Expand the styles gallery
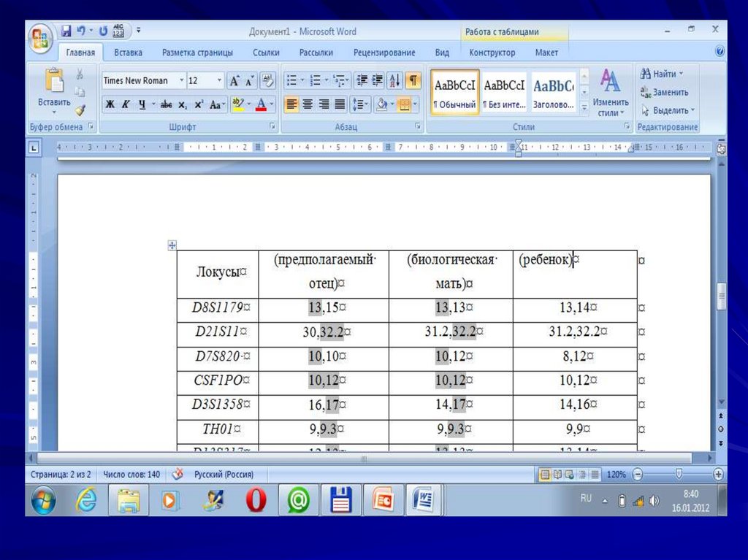This screenshot has width=748, height=560. coord(584,108)
